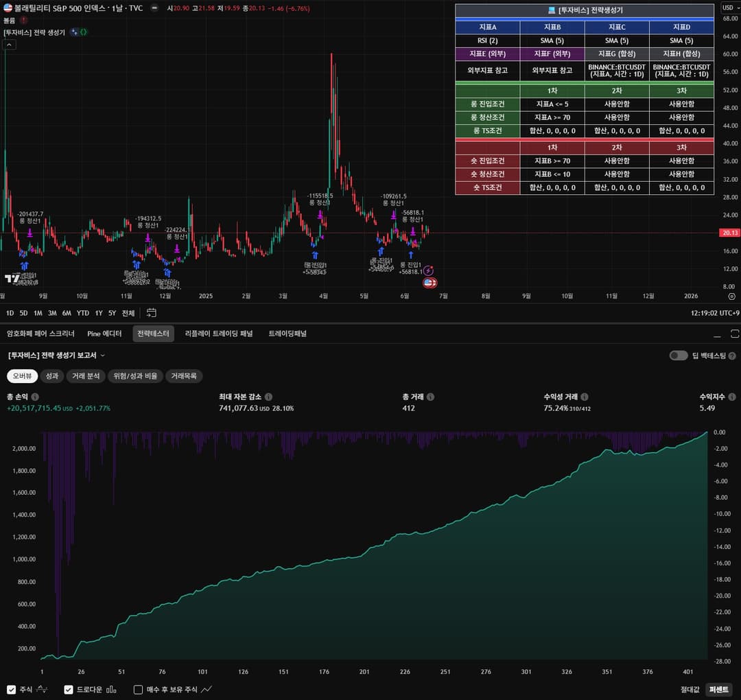Image resolution: width=741 pixels, height=700 pixels.
Task: Select the 전략테스터 tab
Action: 153,334
